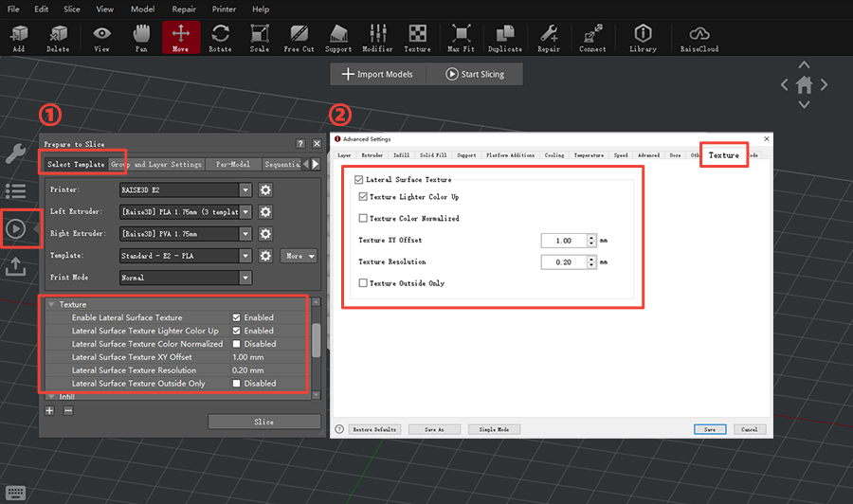Open the More dropdown button
This screenshot has width=853, height=504.
(299, 256)
